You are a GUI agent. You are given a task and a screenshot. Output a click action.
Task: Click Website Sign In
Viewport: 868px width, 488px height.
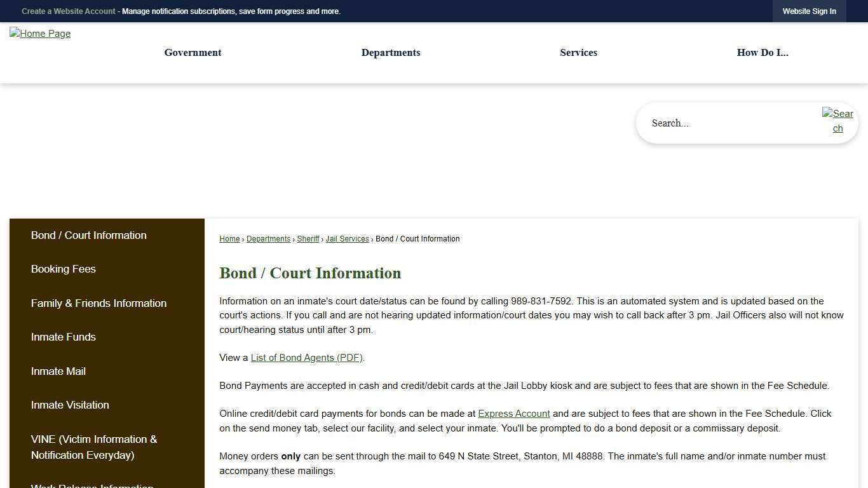click(809, 11)
